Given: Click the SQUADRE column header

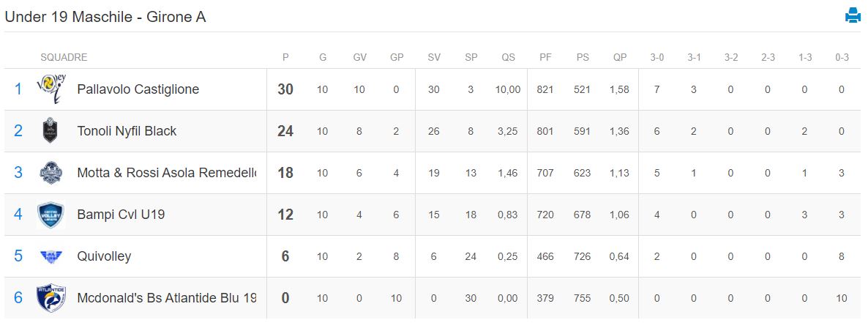Looking at the screenshot, I should click(64, 58).
